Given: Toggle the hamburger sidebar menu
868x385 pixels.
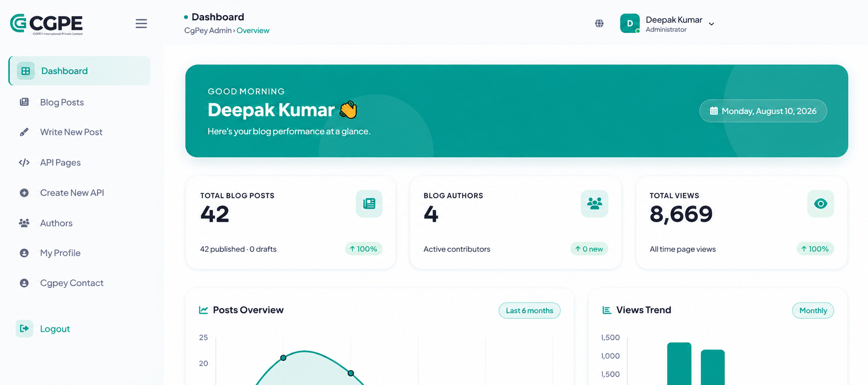Looking at the screenshot, I should (141, 24).
